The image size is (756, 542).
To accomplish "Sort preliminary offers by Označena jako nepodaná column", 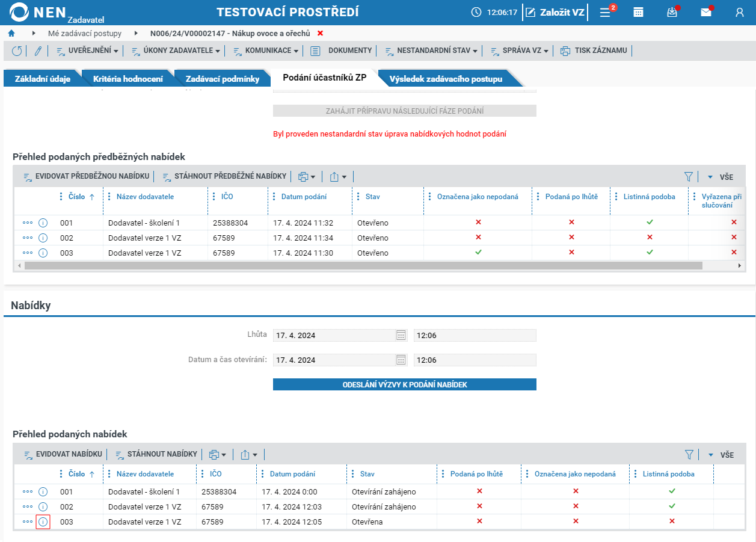I will point(478,197).
